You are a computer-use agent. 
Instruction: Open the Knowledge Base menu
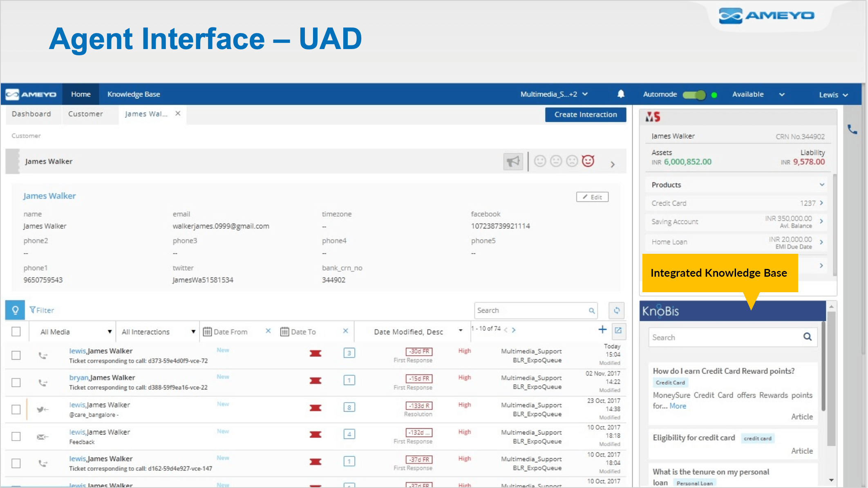point(134,94)
